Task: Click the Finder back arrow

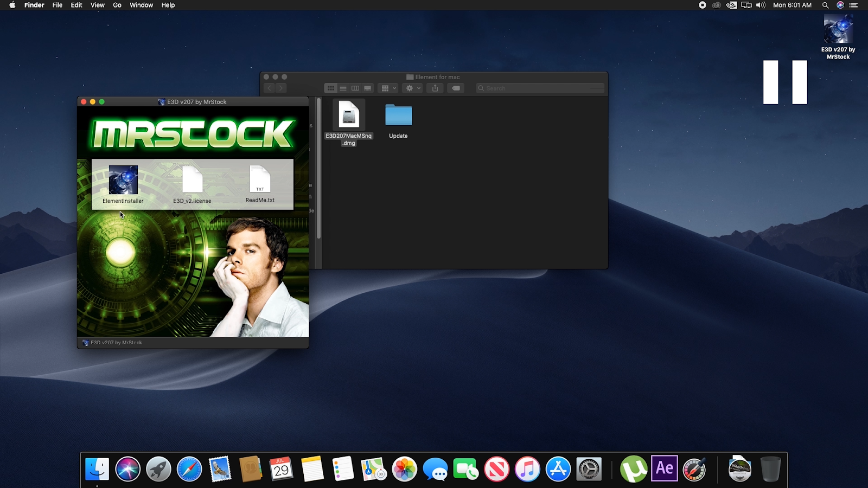Action: point(270,88)
